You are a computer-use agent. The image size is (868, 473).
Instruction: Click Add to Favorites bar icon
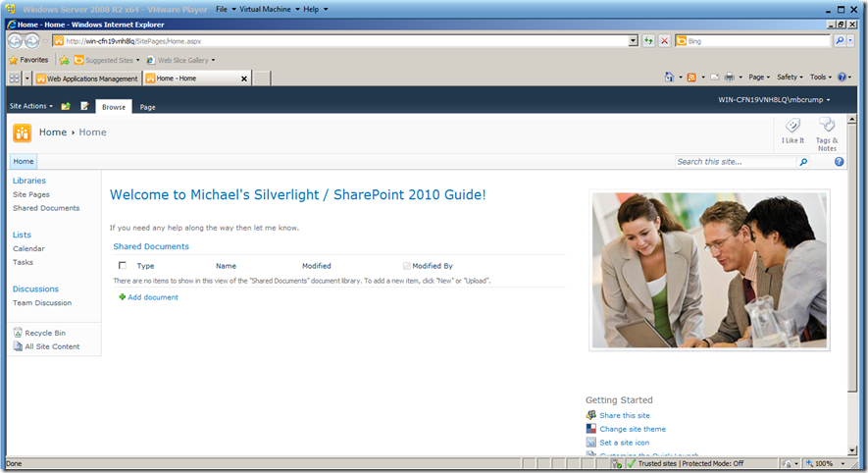pyautogui.click(x=64, y=60)
